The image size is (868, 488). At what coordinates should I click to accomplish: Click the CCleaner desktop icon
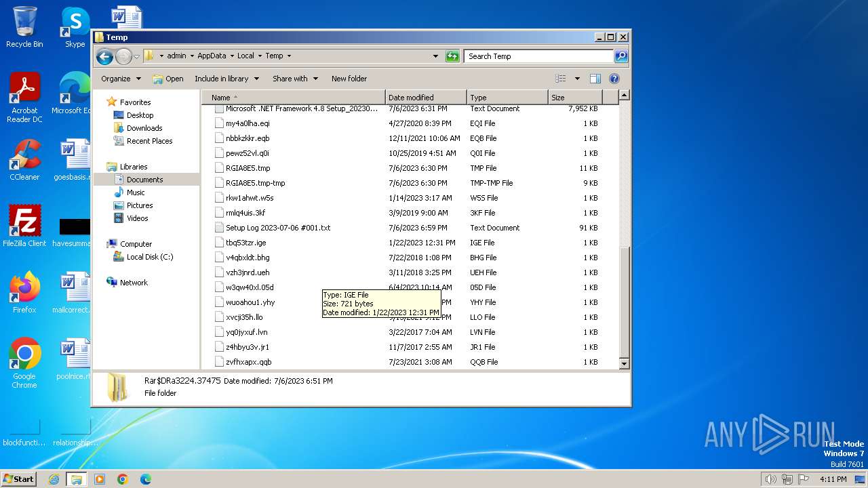(x=24, y=160)
